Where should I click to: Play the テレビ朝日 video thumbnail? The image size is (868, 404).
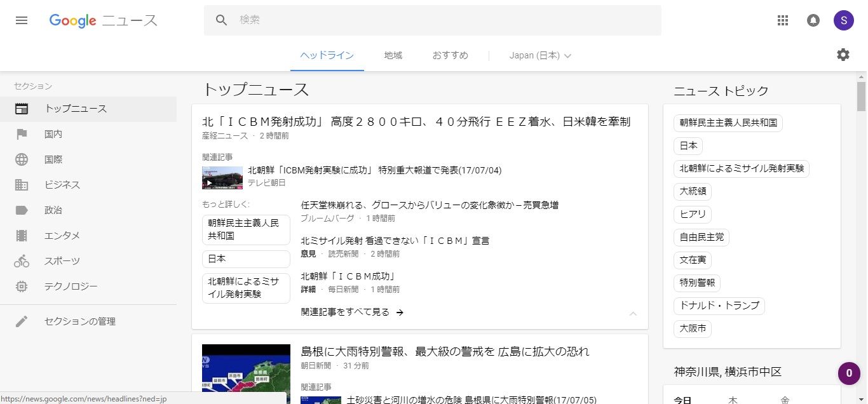(222, 178)
